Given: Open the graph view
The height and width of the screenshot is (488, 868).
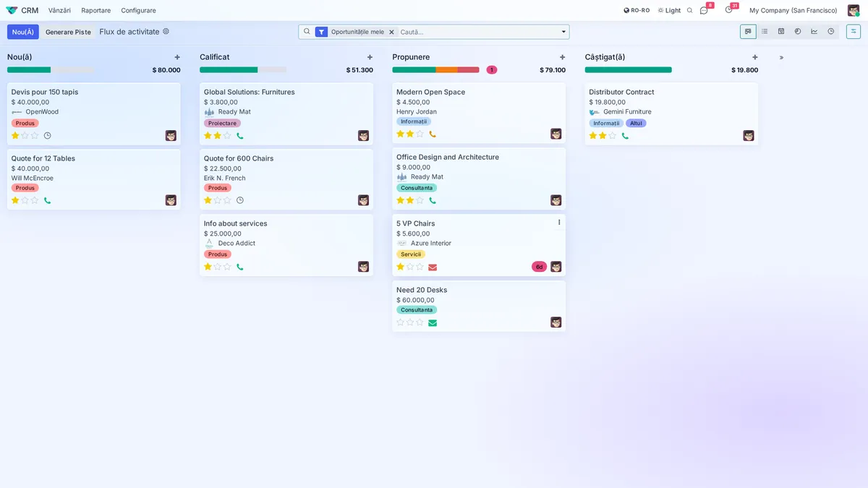Looking at the screenshot, I should coord(814,31).
